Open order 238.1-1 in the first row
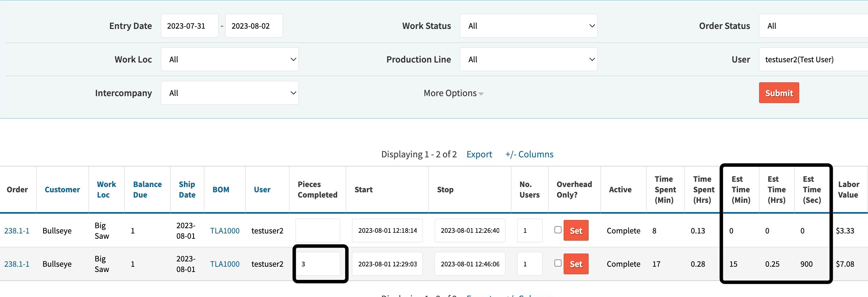Screen dimensions: 868x297 pyautogui.click(x=17, y=231)
